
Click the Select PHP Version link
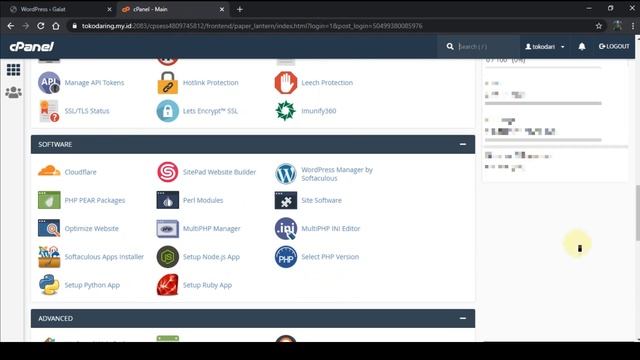tap(330, 257)
